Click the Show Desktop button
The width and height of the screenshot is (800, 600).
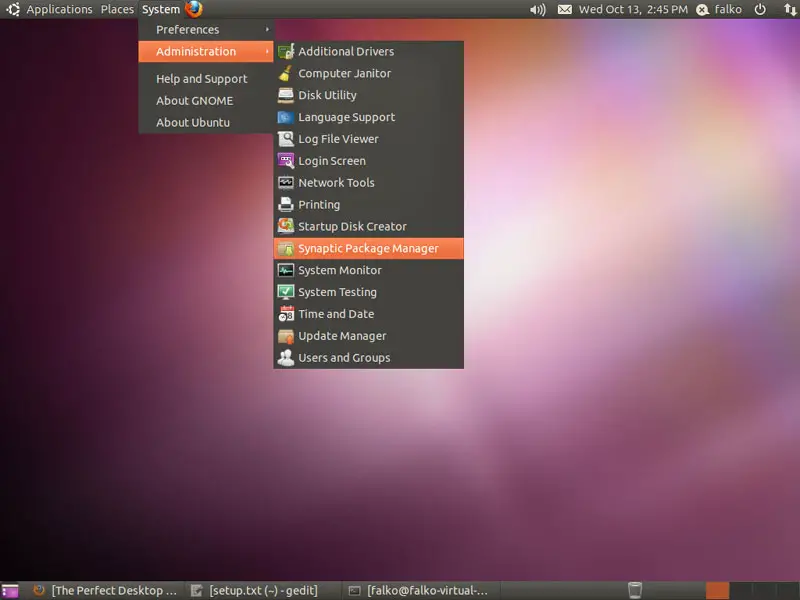9,591
